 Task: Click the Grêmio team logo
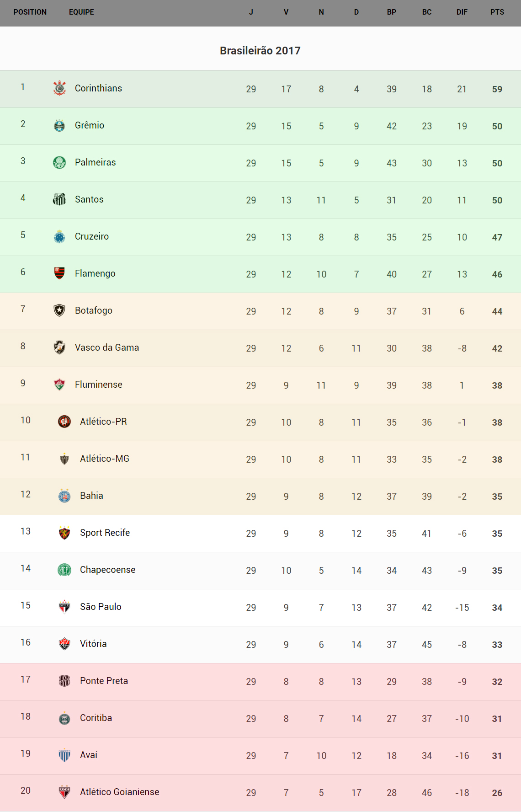[x=59, y=125]
